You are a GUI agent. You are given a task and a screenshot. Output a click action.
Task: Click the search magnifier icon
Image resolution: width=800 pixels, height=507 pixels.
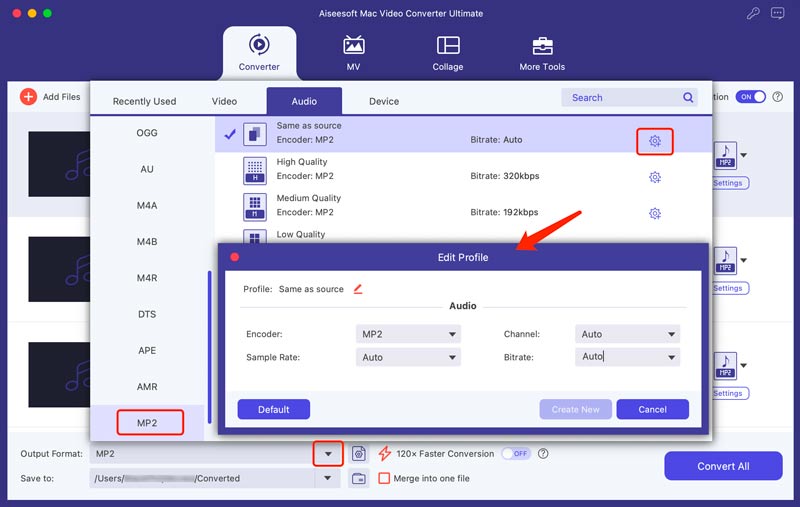pyautogui.click(x=688, y=97)
